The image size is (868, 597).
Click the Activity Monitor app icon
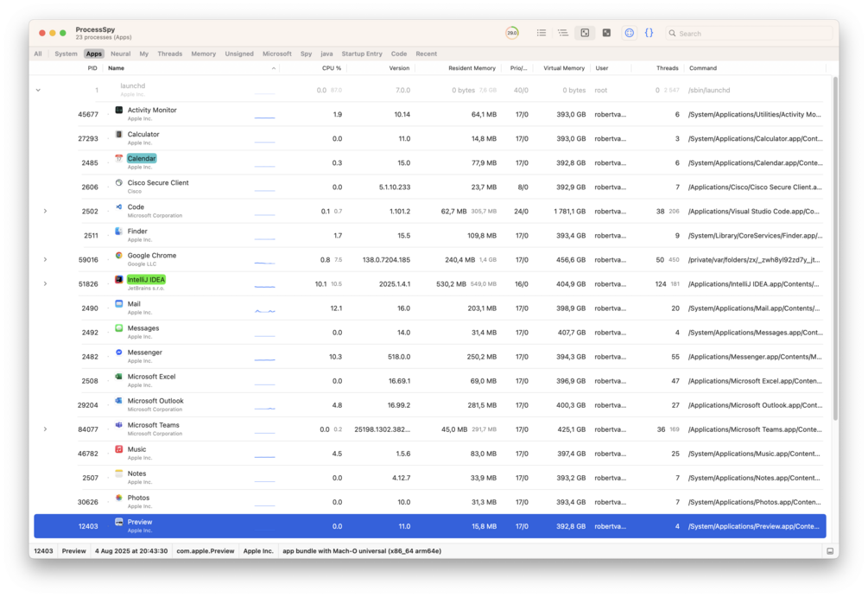[x=118, y=111]
